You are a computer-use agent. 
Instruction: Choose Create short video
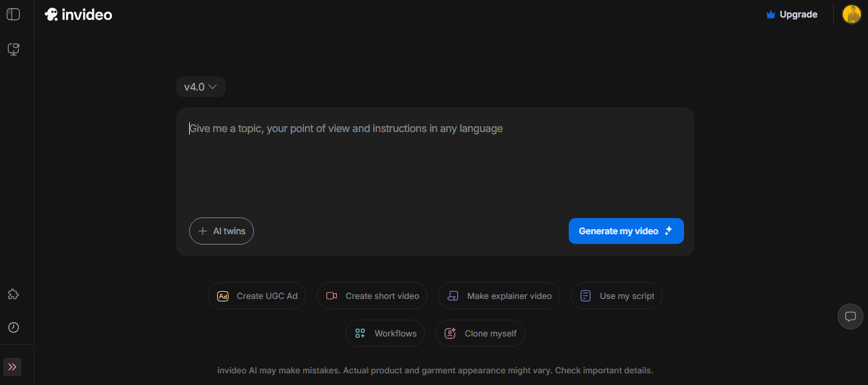click(x=372, y=296)
